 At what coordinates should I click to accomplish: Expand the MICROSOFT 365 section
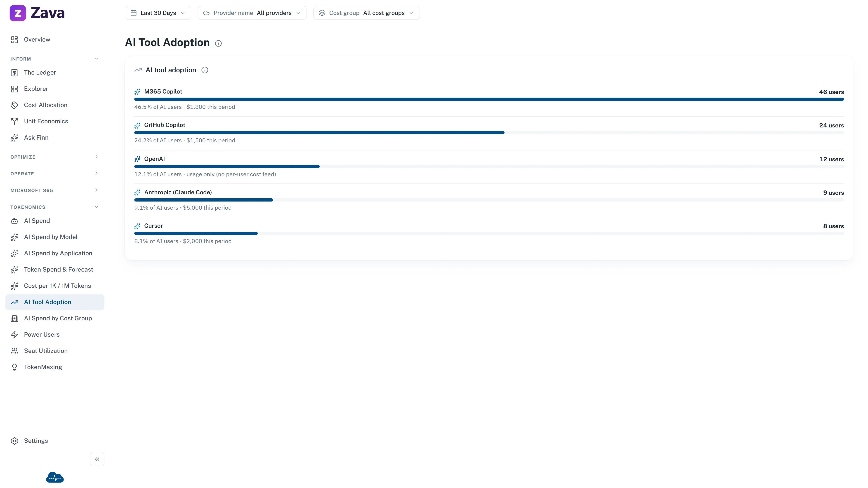click(x=96, y=190)
